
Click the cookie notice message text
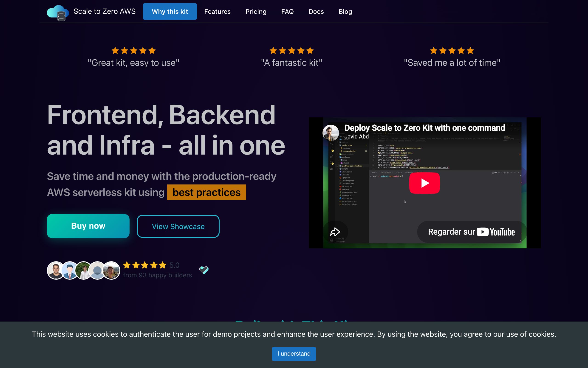tap(294, 334)
